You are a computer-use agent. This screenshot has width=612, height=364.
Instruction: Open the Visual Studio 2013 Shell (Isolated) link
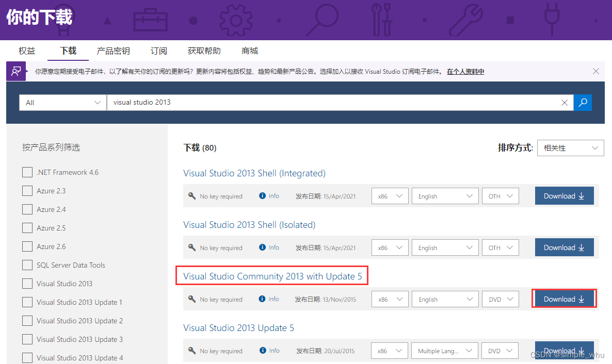[x=249, y=225]
